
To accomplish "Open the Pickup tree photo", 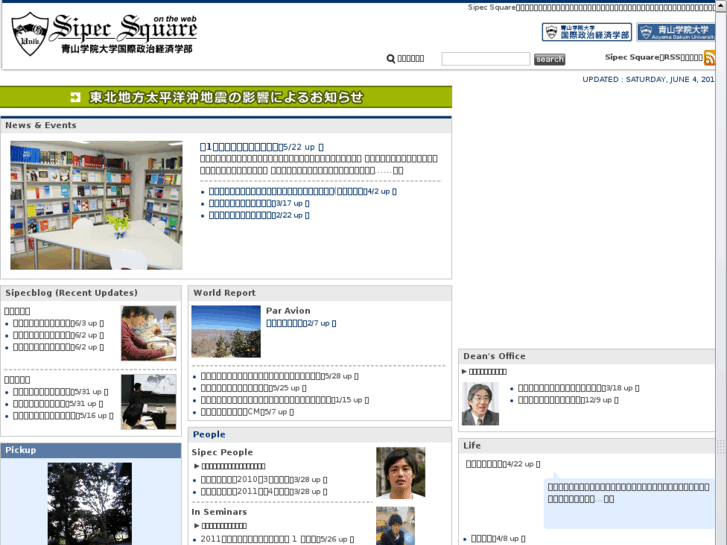I will (x=89, y=504).
